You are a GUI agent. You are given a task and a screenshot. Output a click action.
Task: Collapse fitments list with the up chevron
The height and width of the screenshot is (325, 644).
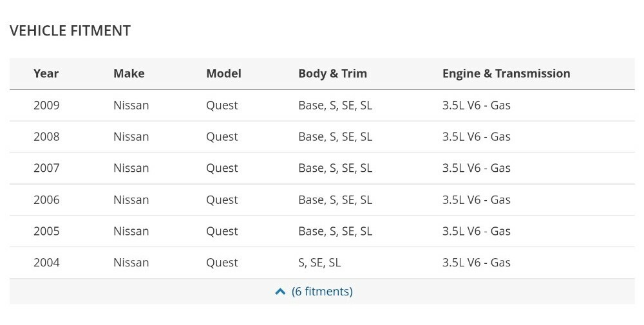point(280,292)
